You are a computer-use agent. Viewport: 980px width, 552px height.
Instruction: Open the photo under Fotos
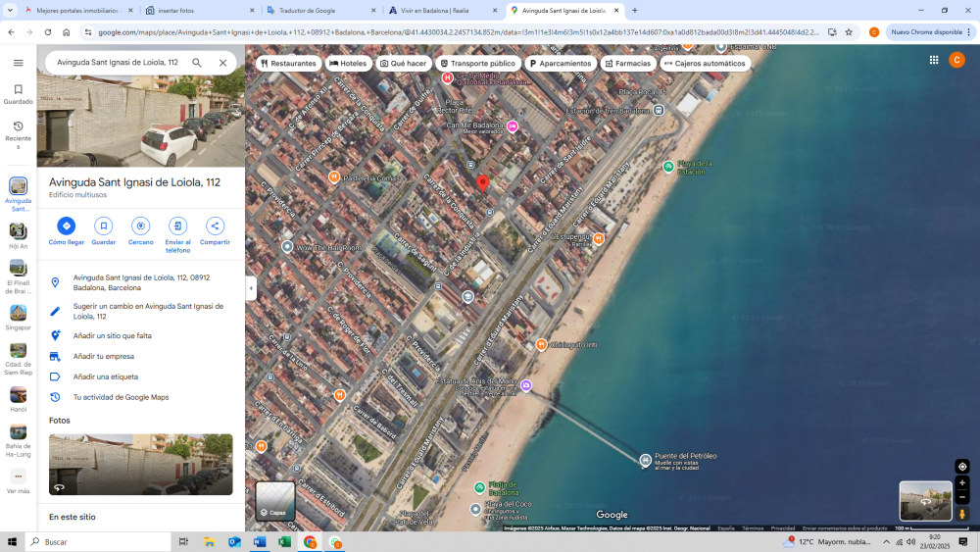pyautogui.click(x=140, y=465)
